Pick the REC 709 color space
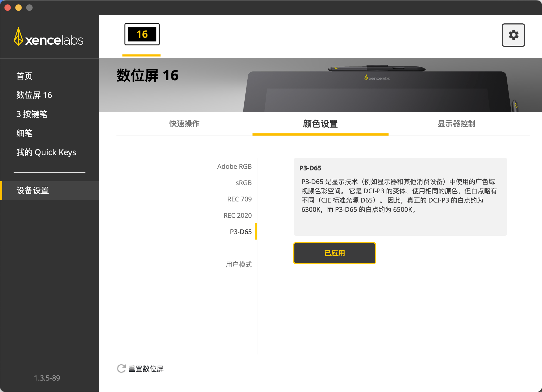Viewport: 542px width, 392px height. pos(239,199)
